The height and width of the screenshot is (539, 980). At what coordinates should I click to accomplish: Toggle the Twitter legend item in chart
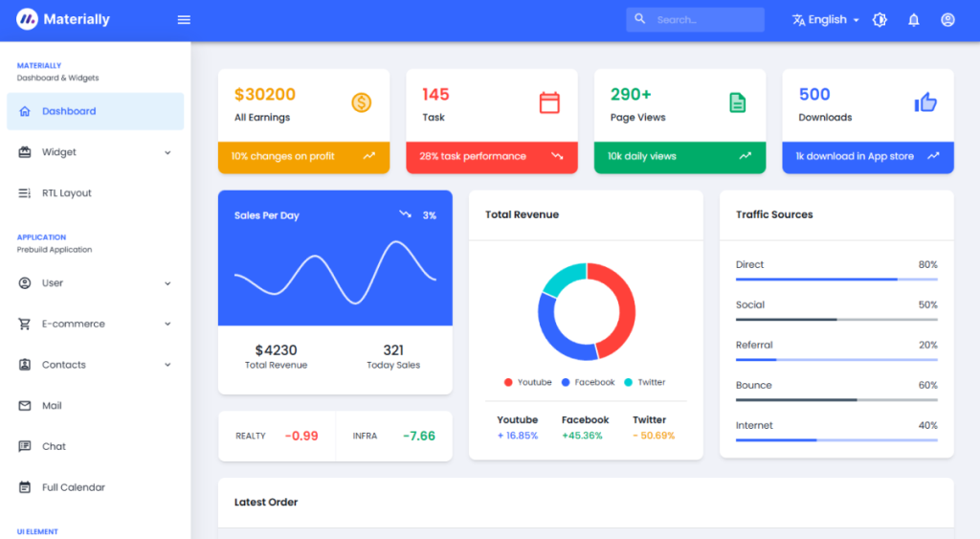pyautogui.click(x=644, y=382)
